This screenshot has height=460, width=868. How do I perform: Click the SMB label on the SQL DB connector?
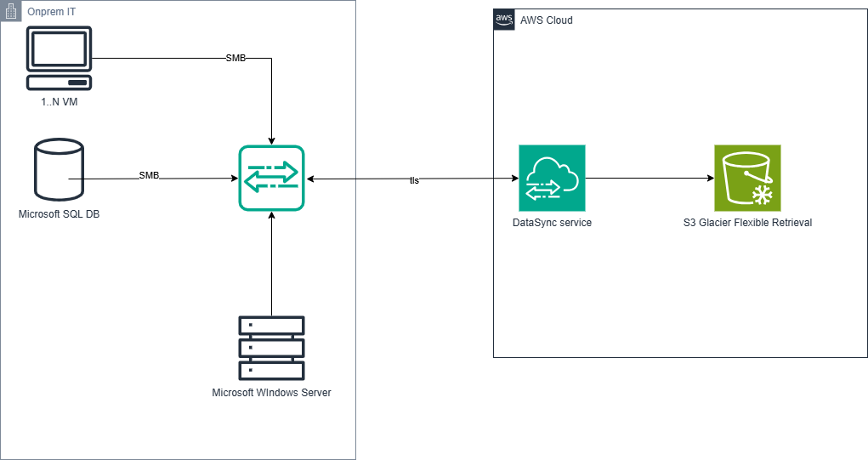tap(149, 175)
